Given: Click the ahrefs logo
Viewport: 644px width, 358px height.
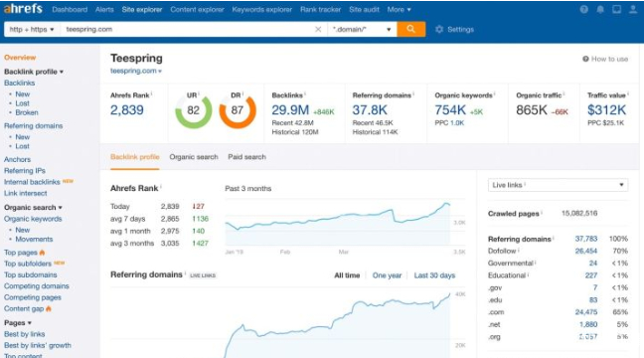Looking at the screenshot, I should pos(23,9).
